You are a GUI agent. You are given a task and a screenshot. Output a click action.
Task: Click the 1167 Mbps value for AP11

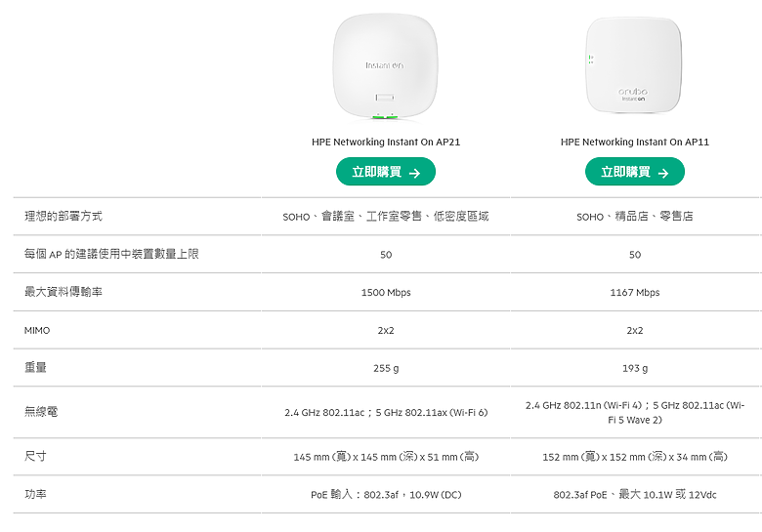click(x=635, y=292)
